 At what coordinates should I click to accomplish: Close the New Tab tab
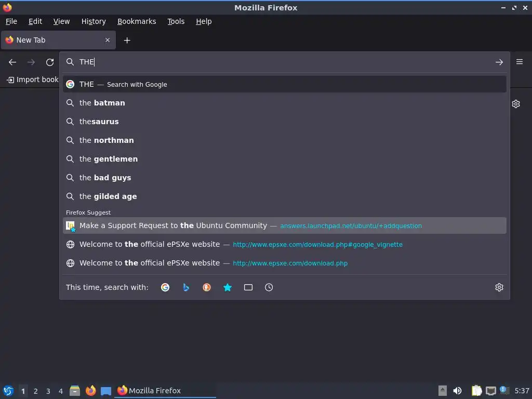108,40
